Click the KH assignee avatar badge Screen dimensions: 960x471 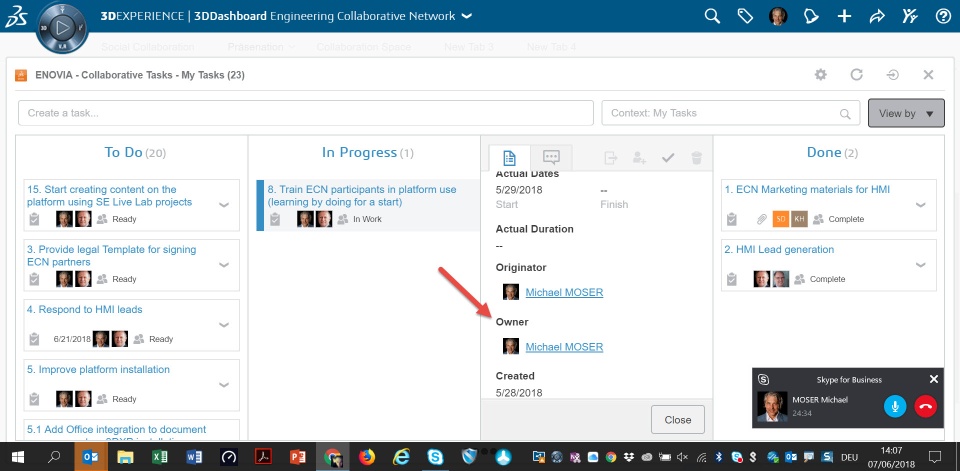point(799,219)
